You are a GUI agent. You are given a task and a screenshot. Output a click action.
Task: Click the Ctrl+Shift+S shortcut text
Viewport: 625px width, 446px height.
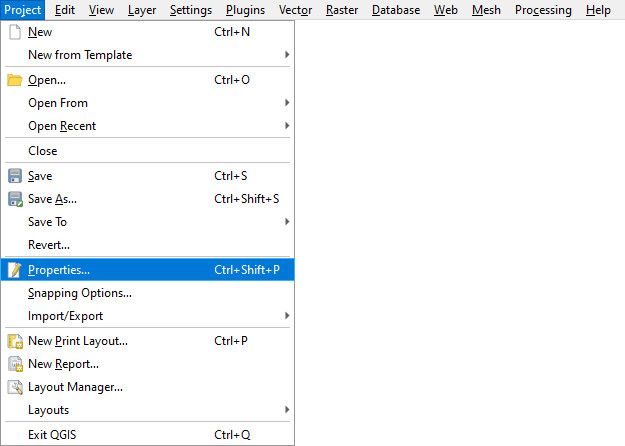[247, 199]
